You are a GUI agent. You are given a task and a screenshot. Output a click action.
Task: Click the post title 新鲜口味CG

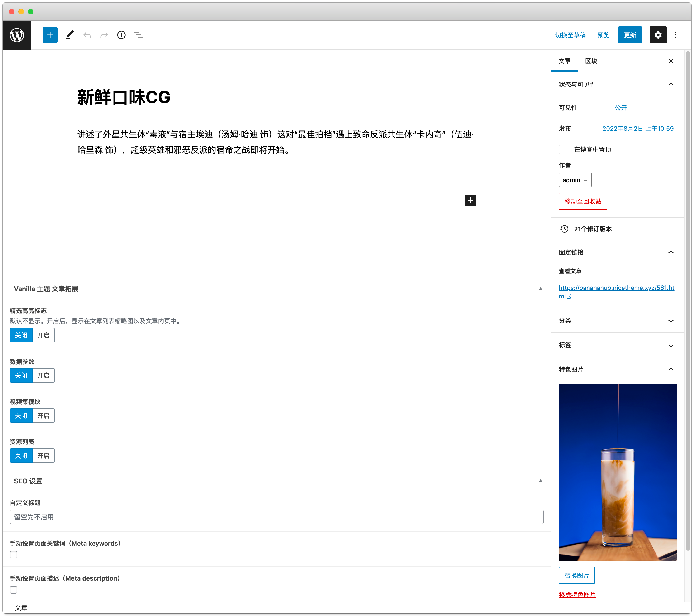[x=124, y=97]
